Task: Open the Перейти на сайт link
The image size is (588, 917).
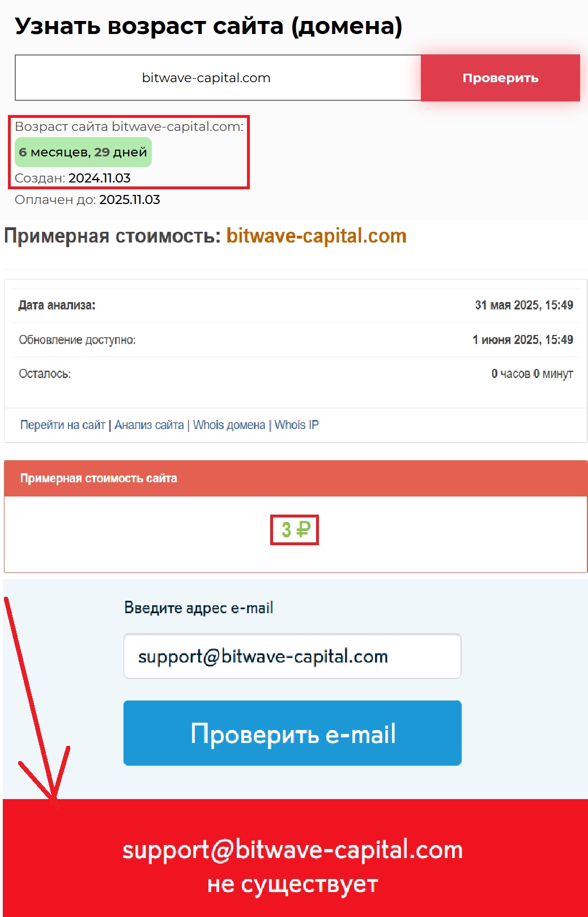Action: pos(63,424)
